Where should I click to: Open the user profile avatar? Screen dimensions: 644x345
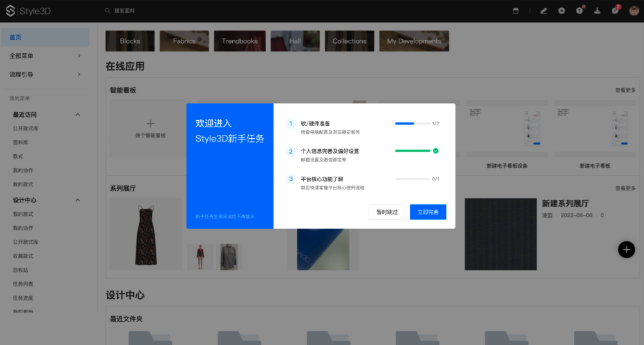pos(633,11)
